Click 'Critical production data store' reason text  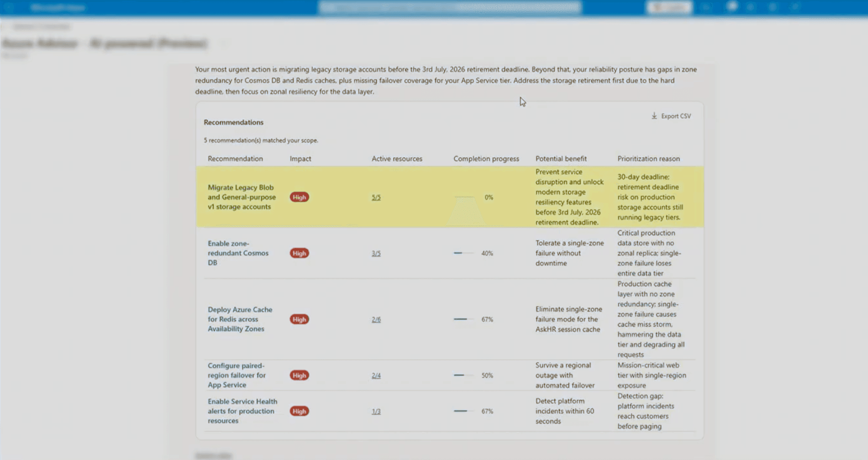click(649, 253)
